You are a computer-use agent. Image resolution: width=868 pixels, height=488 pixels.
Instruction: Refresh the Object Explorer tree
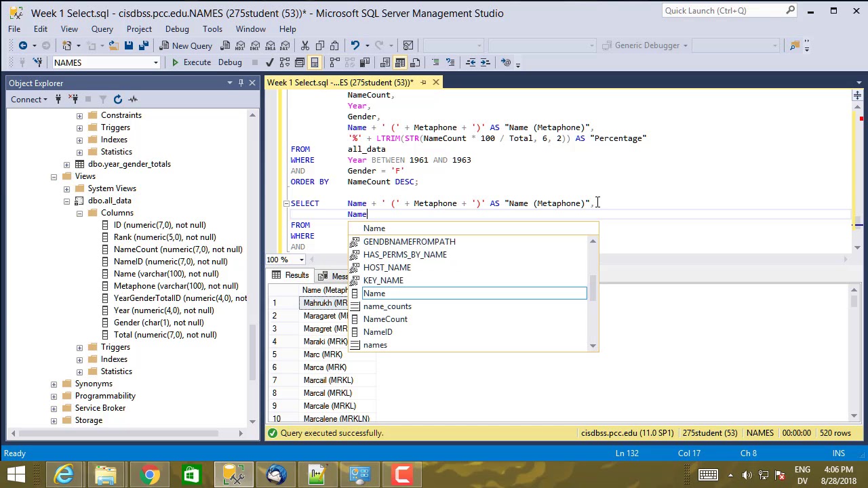(x=118, y=100)
